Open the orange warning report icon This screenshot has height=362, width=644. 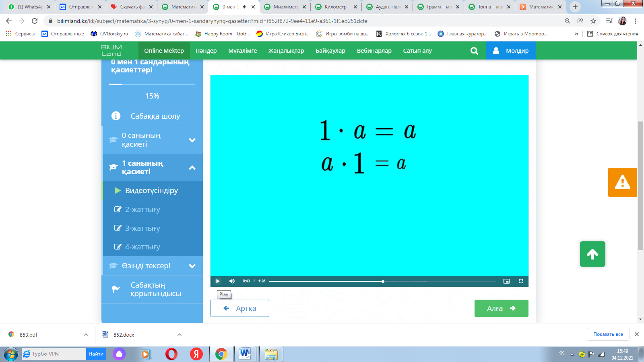(x=623, y=182)
